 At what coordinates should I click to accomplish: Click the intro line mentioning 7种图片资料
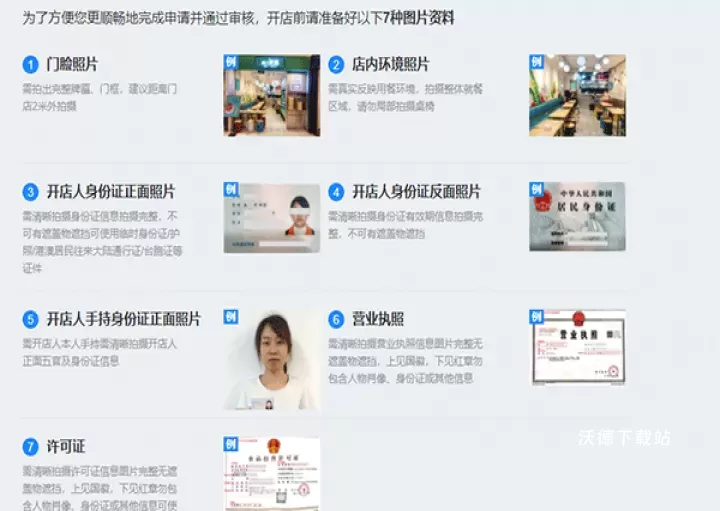[x=238, y=18]
